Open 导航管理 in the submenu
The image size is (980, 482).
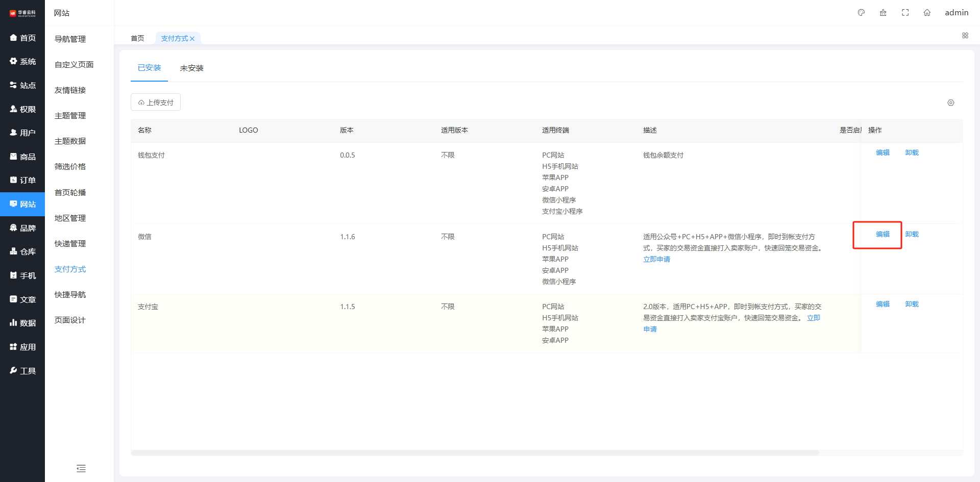70,39
